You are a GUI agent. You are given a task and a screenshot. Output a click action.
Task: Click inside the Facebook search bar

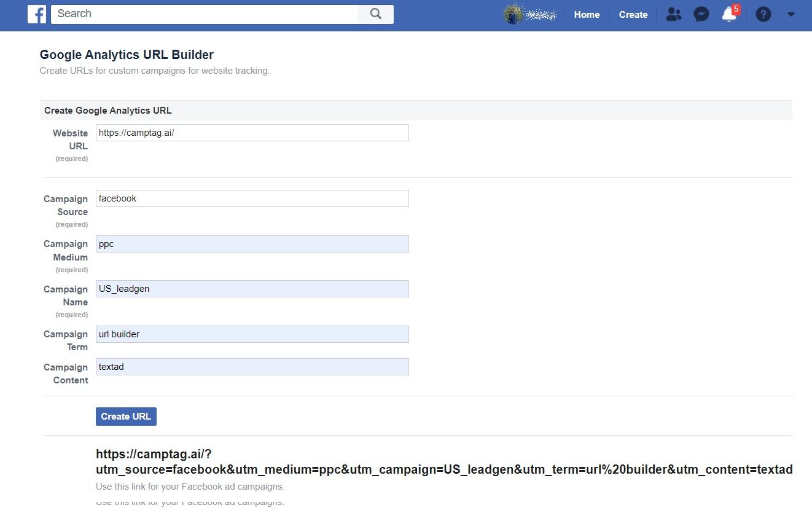[203, 13]
